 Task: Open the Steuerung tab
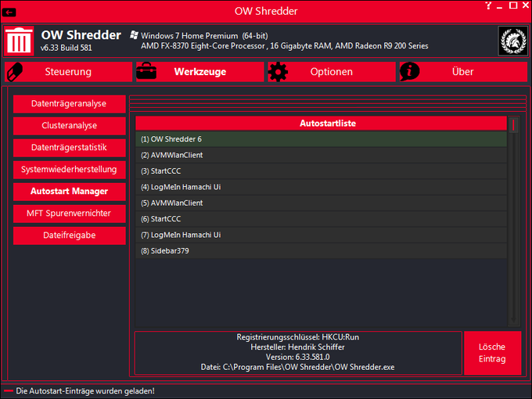tap(69, 72)
